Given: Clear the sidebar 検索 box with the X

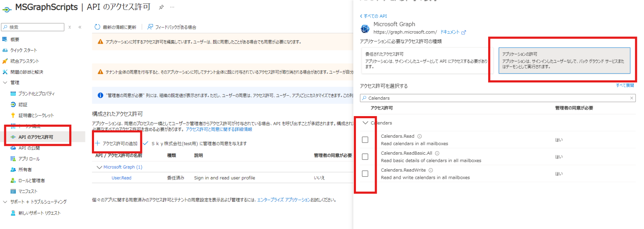Looking at the screenshot, I should (70, 27).
